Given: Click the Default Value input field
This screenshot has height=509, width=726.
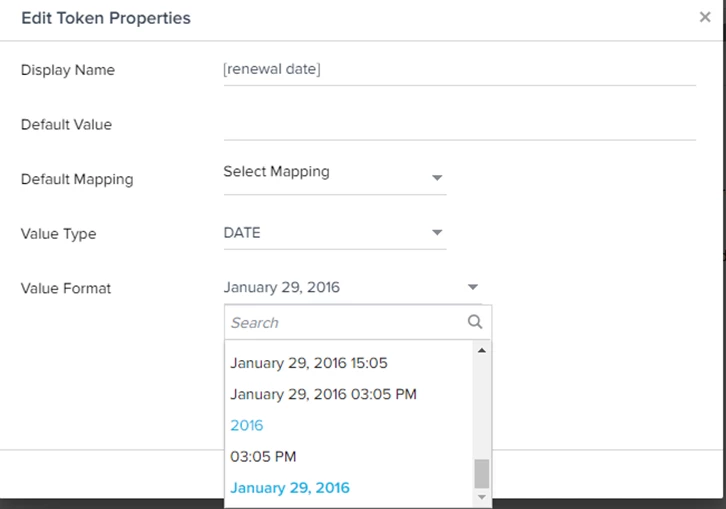Looking at the screenshot, I should click(459, 125).
